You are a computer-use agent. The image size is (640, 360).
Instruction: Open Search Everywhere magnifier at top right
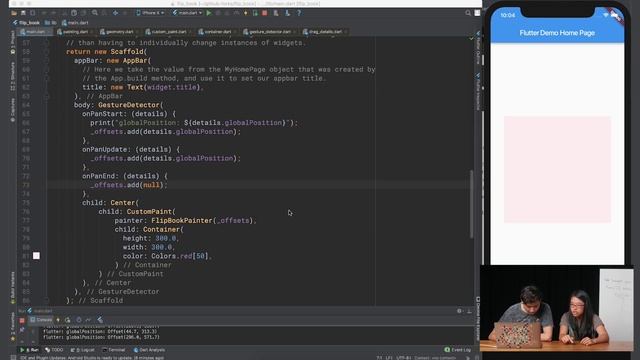tap(468, 13)
